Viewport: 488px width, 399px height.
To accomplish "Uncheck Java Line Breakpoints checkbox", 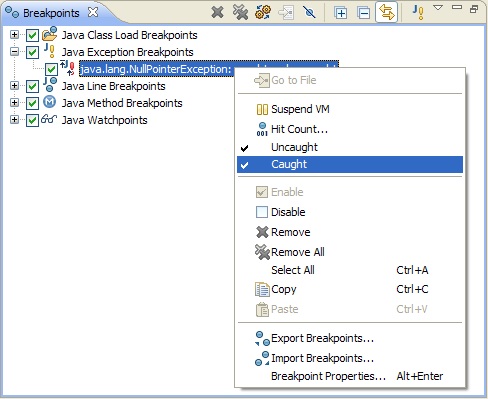I will pos(32,86).
